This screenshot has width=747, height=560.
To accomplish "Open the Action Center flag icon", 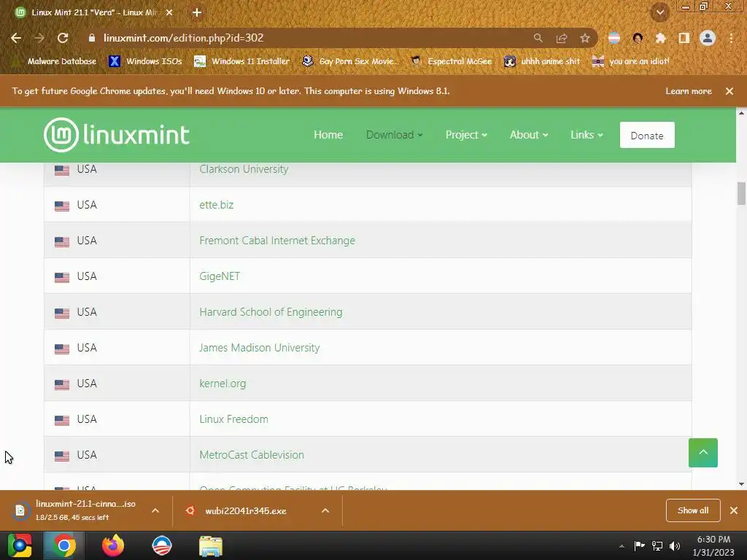I will (x=639, y=545).
